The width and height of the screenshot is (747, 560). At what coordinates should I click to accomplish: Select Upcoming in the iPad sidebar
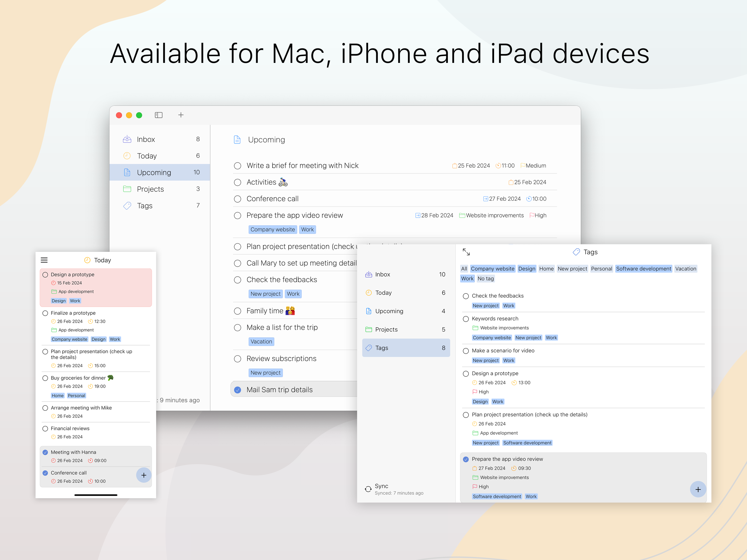coord(406,311)
